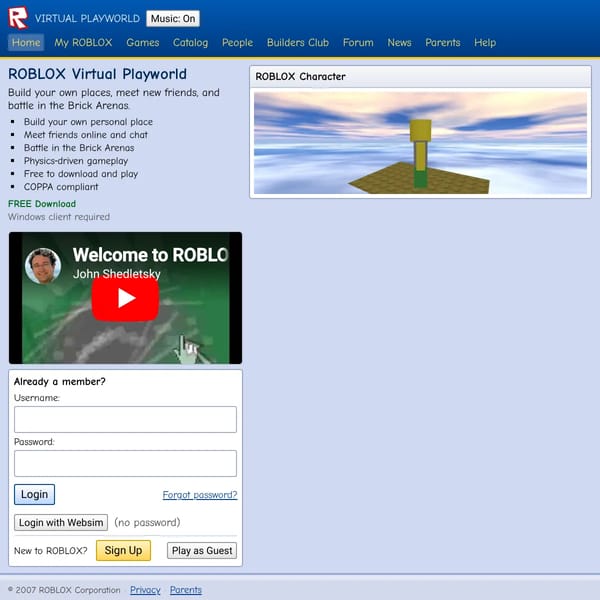Click the 2007 ROBLOX Corporation copyright text
The image size is (600, 600).
point(64,590)
